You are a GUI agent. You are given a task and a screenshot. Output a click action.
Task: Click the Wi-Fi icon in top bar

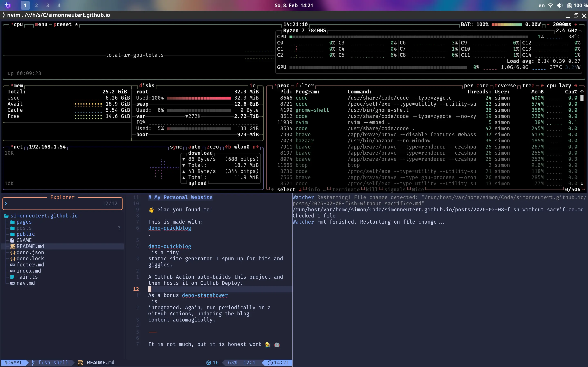(550, 5)
